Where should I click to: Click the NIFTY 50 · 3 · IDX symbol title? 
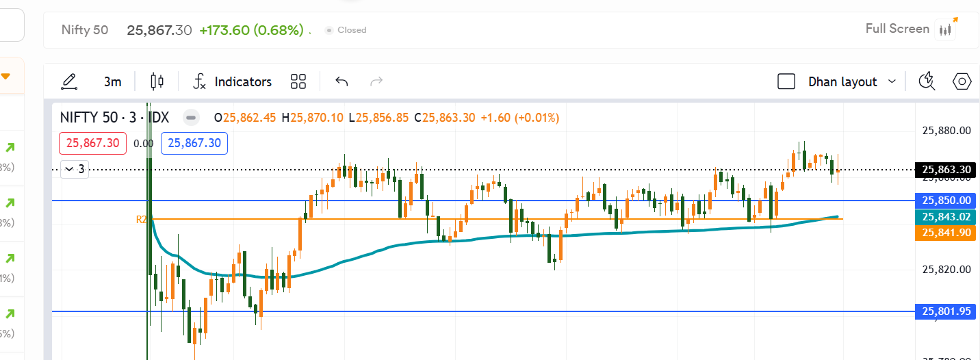click(114, 118)
